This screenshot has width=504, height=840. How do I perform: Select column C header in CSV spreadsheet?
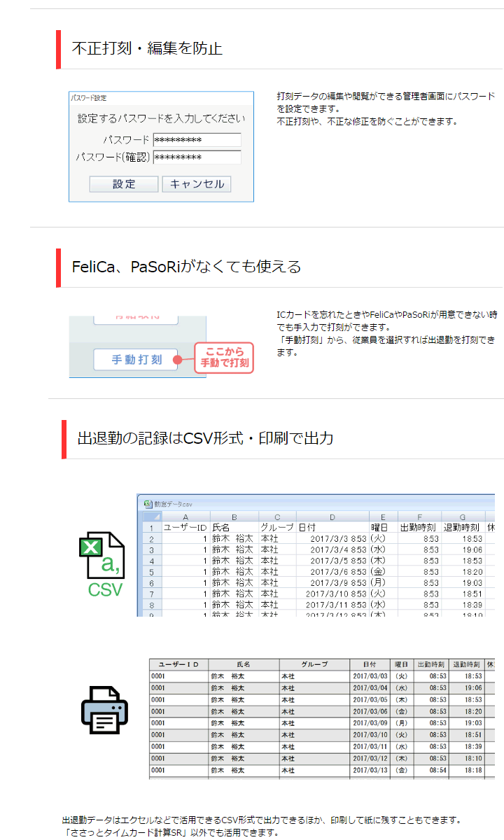(x=277, y=517)
